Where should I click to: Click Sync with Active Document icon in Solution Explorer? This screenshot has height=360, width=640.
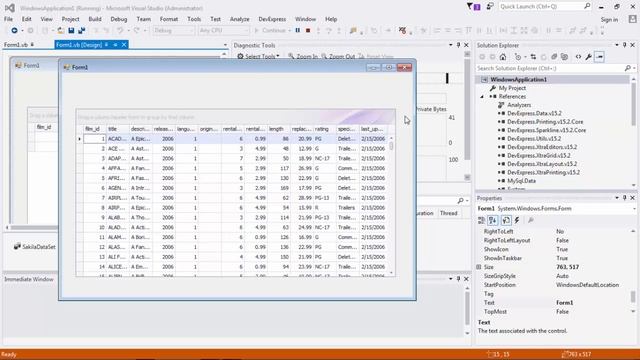tap(533, 57)
